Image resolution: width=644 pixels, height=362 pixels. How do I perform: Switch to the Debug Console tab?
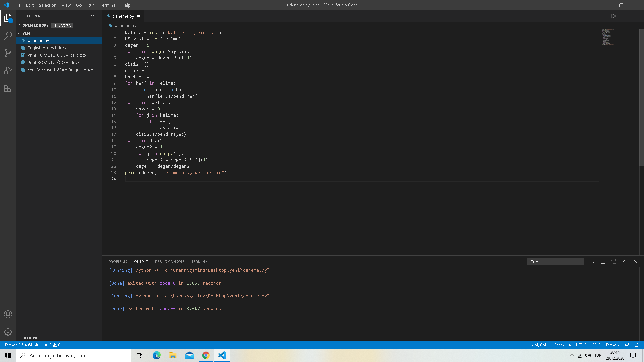[x=170, y=262]
